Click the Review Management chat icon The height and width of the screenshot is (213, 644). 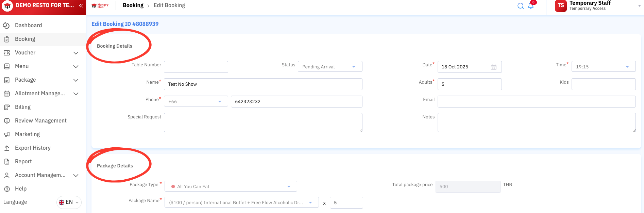tap(6, 121)
